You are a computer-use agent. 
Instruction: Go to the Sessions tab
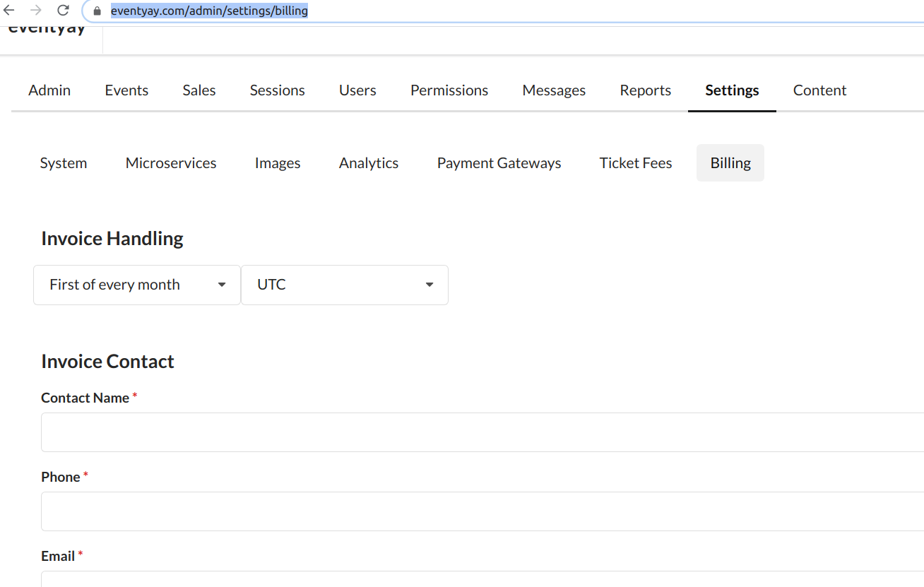[278, 90]
